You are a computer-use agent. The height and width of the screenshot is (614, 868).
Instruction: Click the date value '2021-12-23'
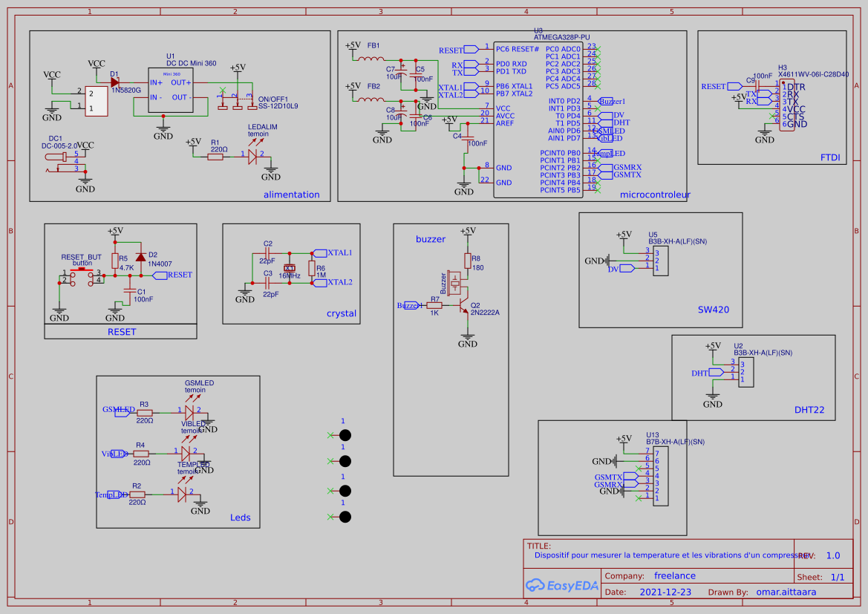[x=665, y=592]
